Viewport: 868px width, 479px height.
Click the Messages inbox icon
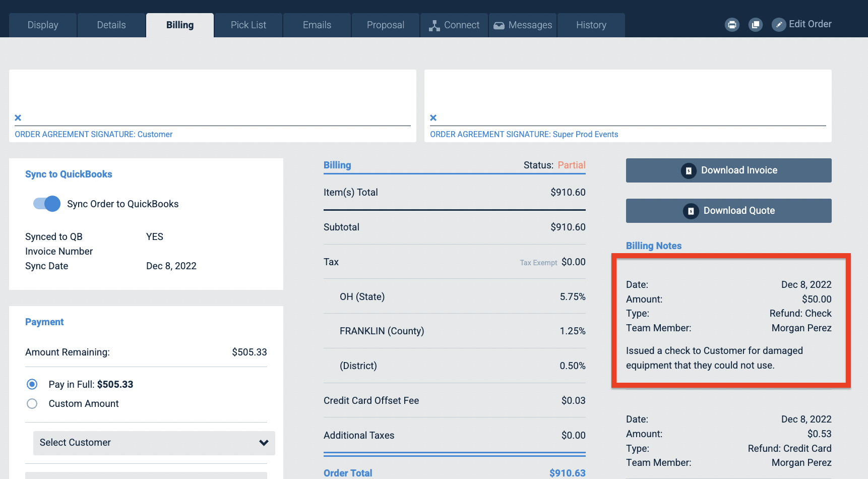click(x=499, y=24)
